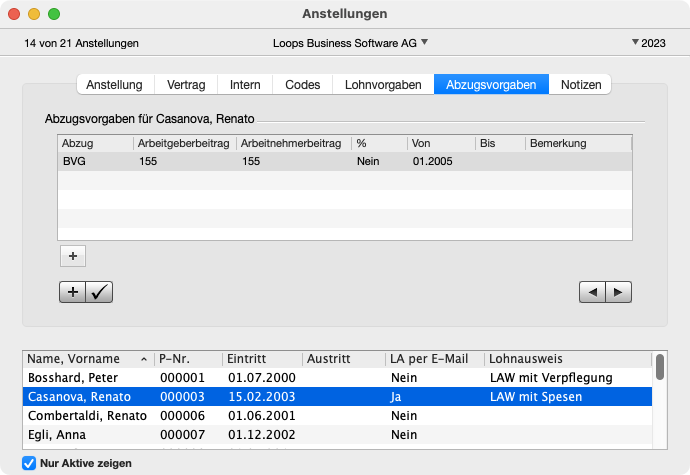The image size is (690, 475).
Task: Select the Vertrag tab
Action: tap(187, 85)
